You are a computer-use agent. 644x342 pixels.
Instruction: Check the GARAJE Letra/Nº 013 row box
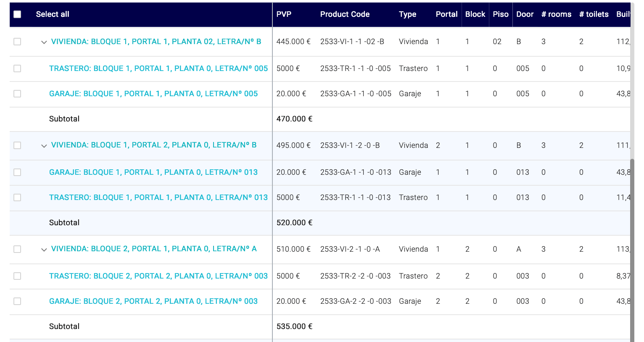[x=17, y=172]
